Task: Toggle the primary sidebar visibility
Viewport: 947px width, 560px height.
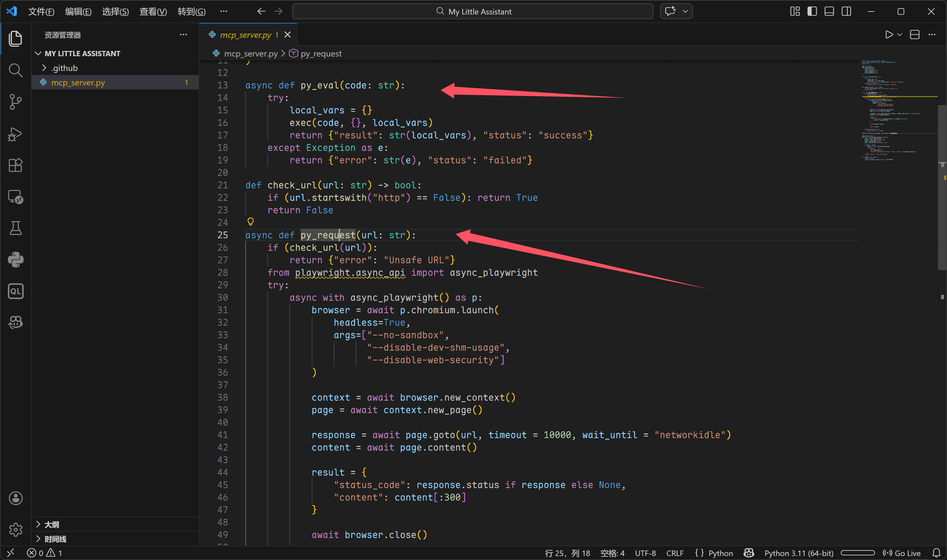Action: pyautogui.click(x=812, y=11)
